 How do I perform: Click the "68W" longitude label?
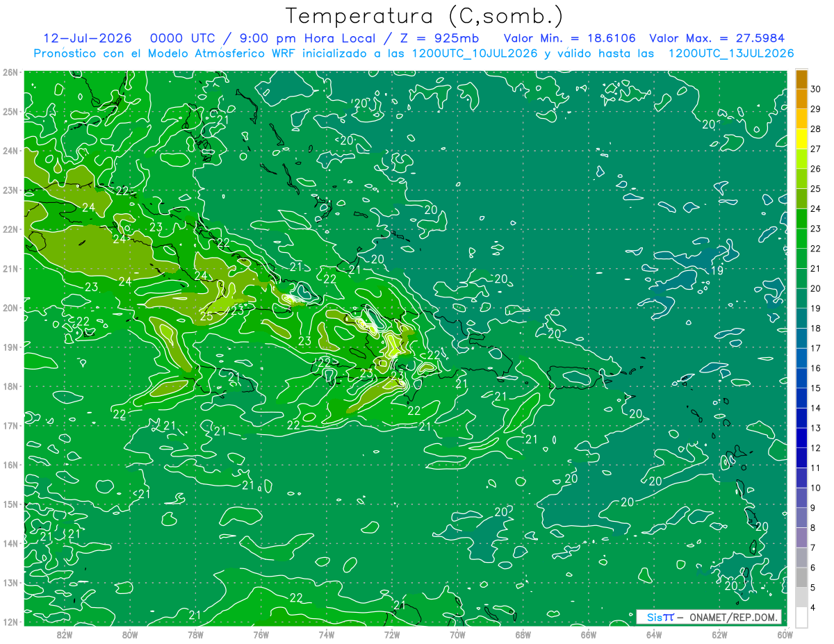pyautogui.click(x=523, y=634)
